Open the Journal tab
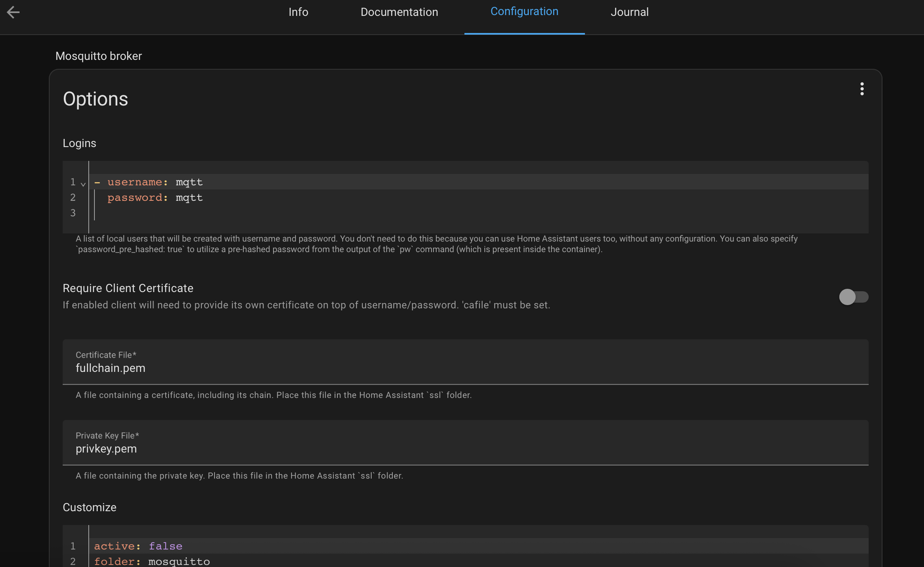 (x=629, y=12)
